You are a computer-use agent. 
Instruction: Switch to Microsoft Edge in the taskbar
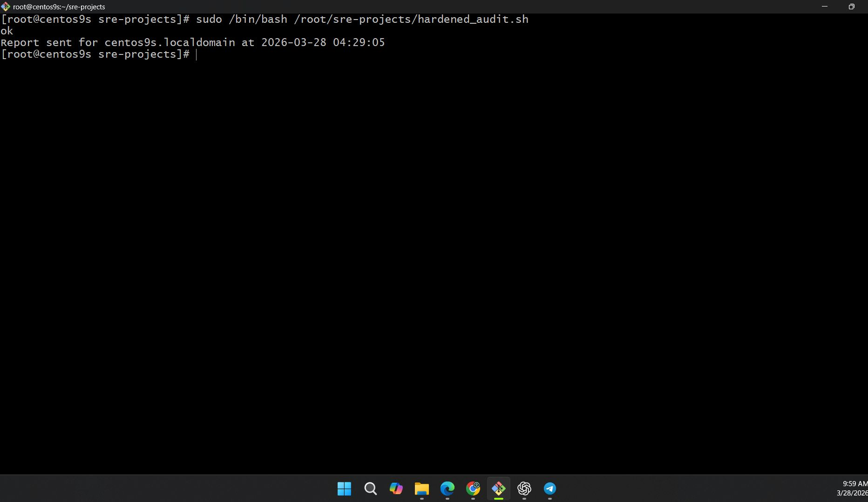tap(448, 489)
